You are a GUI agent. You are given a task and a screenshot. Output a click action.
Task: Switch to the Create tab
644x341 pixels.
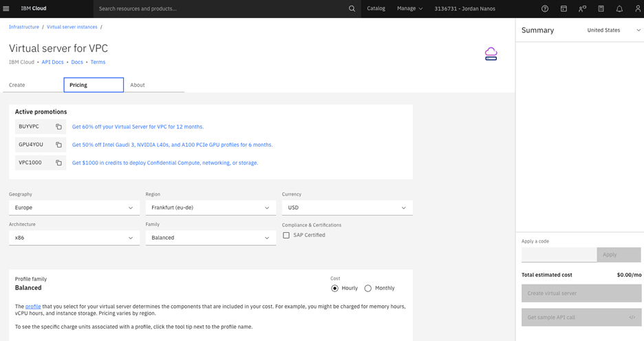33,85
